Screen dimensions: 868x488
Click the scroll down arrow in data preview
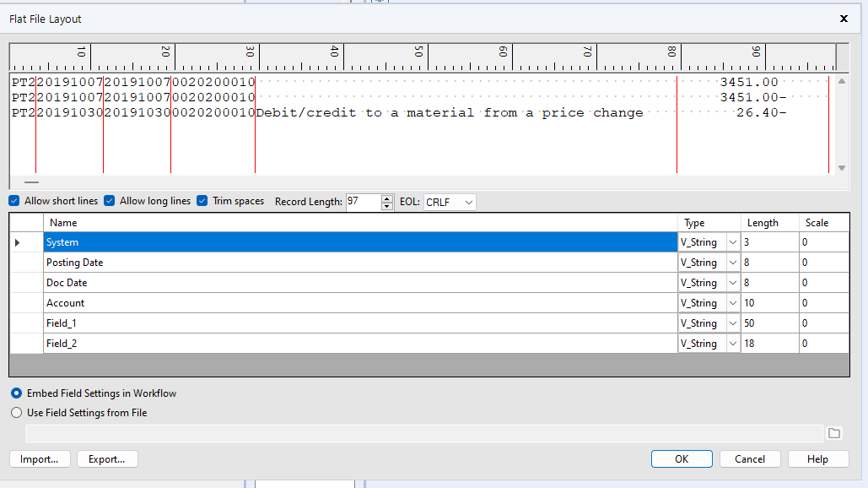(x=842, y=169)
